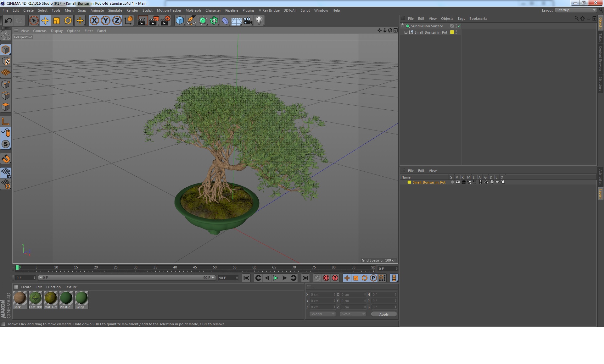
Task: Open Edit Render Settings icon
Action: click(x=165, y=21)
